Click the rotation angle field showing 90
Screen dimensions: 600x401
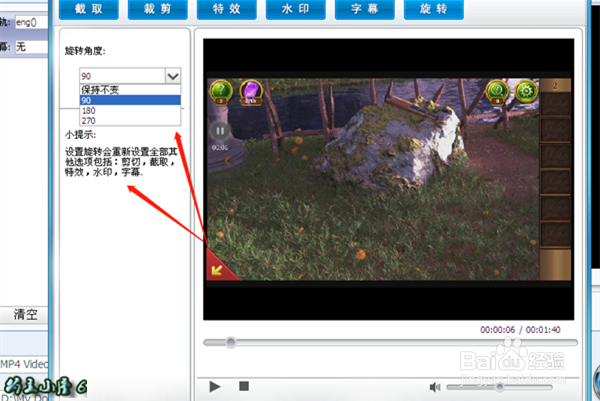[122, 76]
